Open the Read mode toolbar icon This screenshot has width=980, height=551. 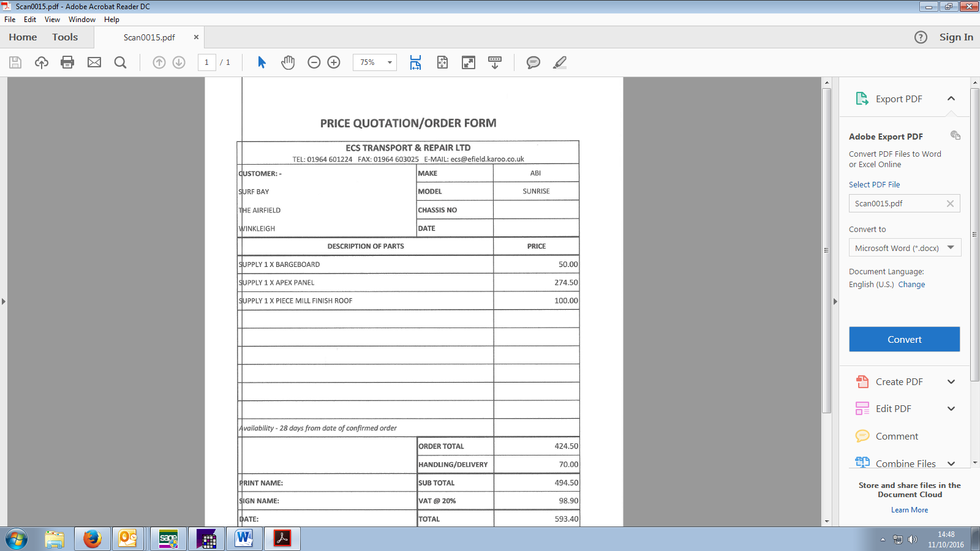tap(495, 62)
